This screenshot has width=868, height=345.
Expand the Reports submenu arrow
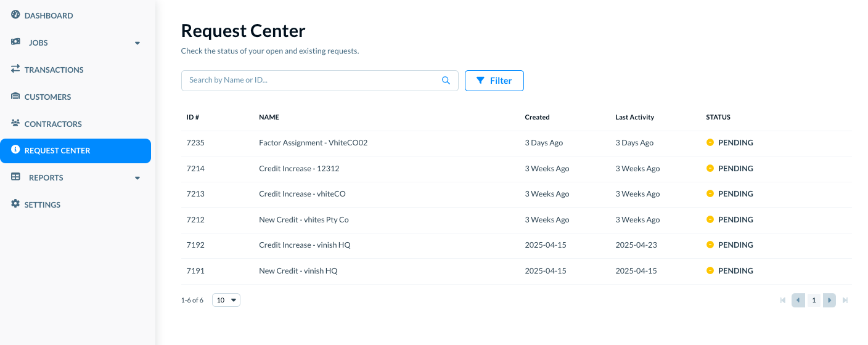(x=137, y=178)
